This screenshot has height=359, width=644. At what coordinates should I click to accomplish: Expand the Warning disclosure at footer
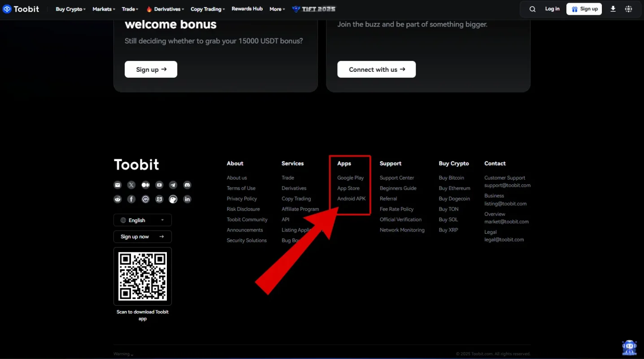pyautogui.click(x=123, y=354)
